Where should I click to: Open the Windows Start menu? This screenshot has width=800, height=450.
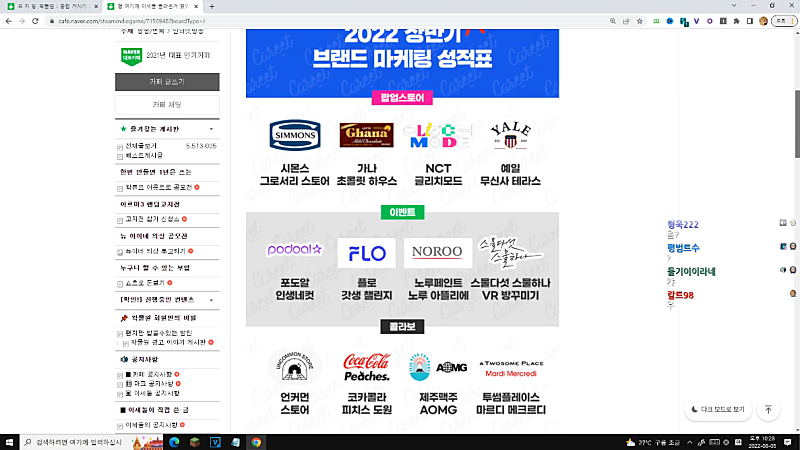[9, 442]
